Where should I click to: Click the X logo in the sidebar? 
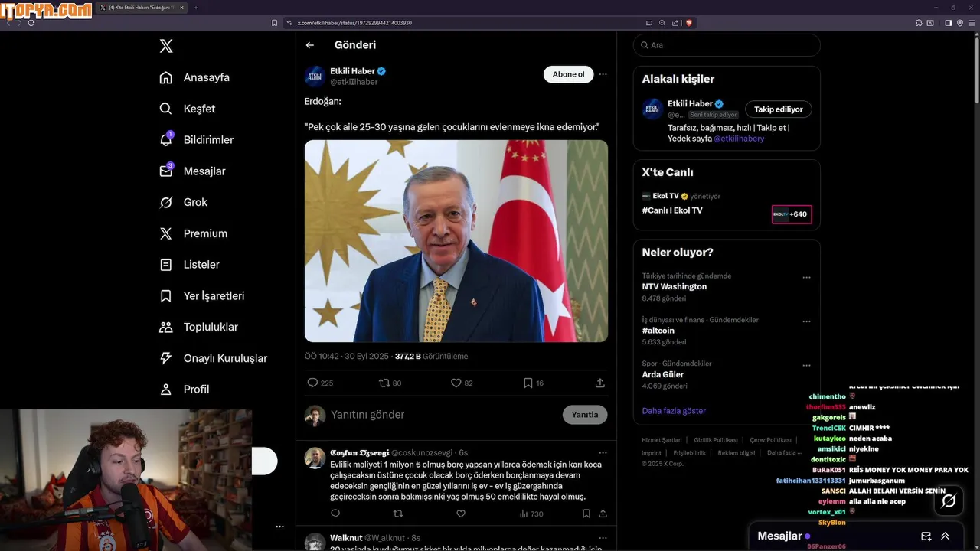tap(166, 46)
